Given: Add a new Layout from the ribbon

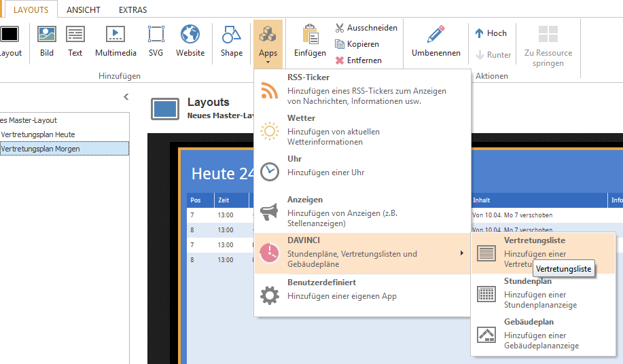Looking at the screenshot, I should pyautogui.click(x=10, y=41).
